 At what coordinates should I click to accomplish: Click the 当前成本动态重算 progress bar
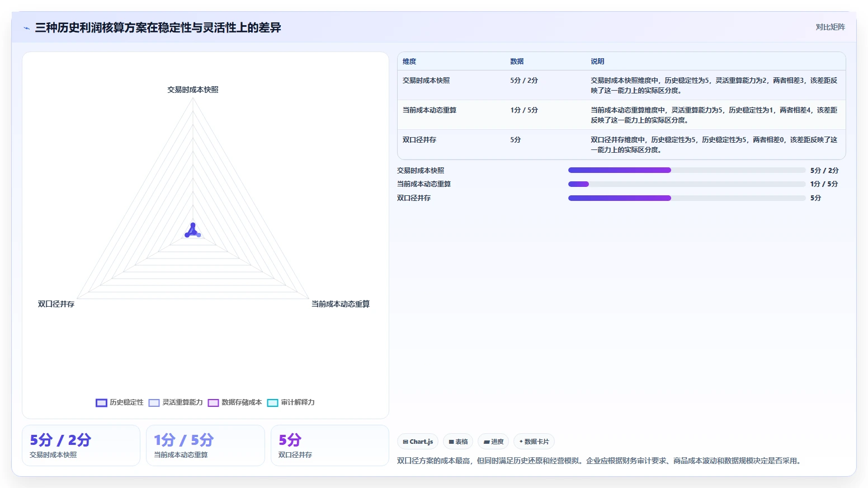pyautogui.click(x=687, y=184)
